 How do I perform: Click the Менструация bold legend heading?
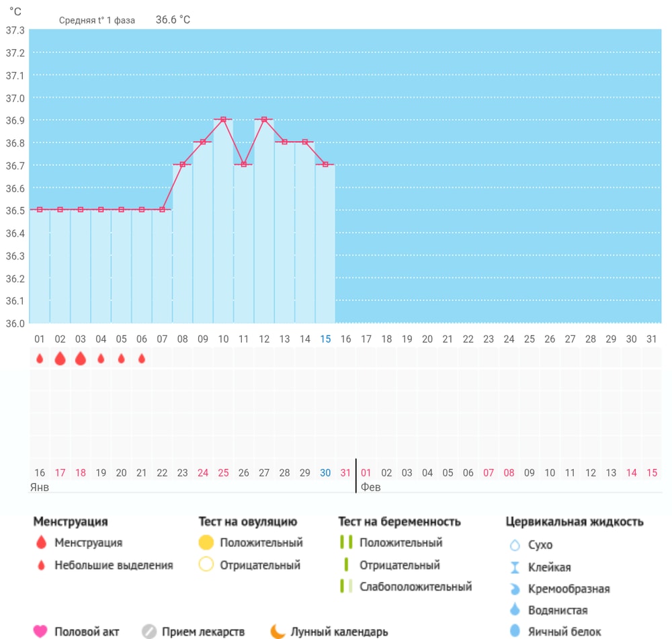pos(71,521)
